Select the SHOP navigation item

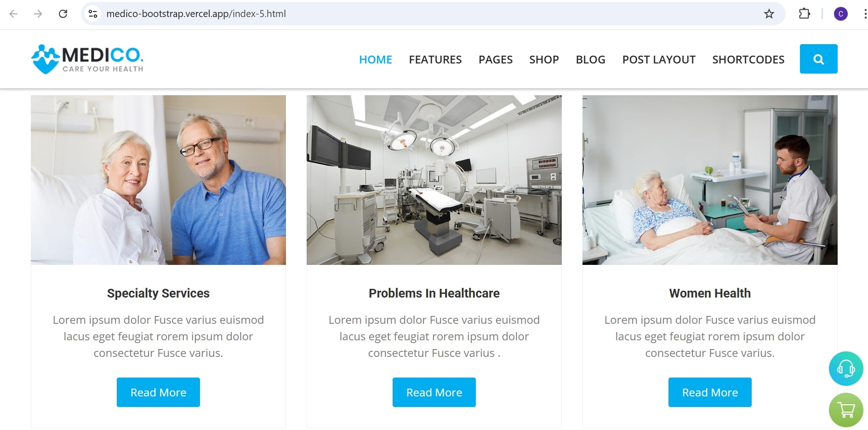544,59
